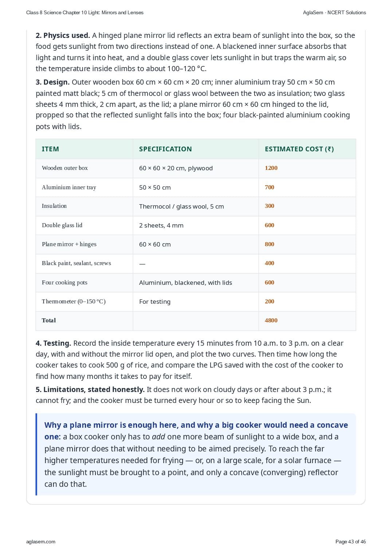Click the aglasem.com footer link
The height and width of the screenshot is (555, 392).
(41, 542)
